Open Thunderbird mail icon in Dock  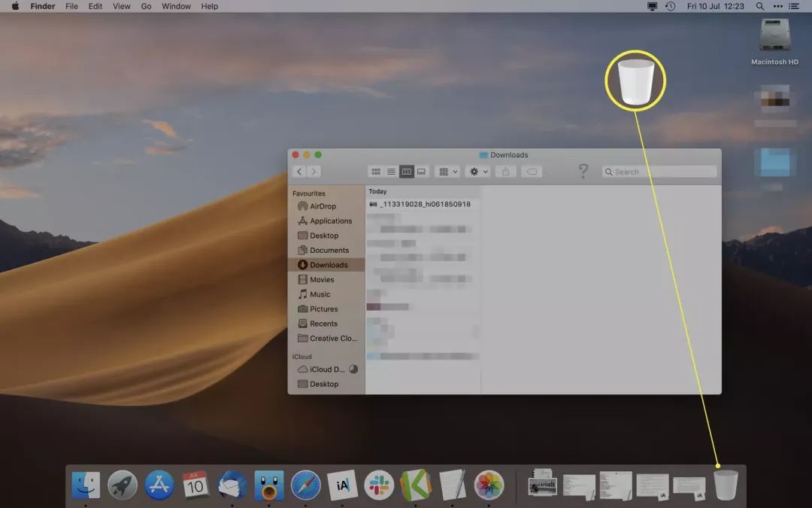(232, 485)
